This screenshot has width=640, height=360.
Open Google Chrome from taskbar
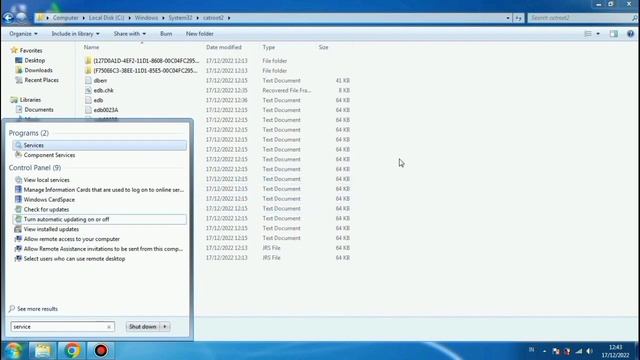(72, 351)
